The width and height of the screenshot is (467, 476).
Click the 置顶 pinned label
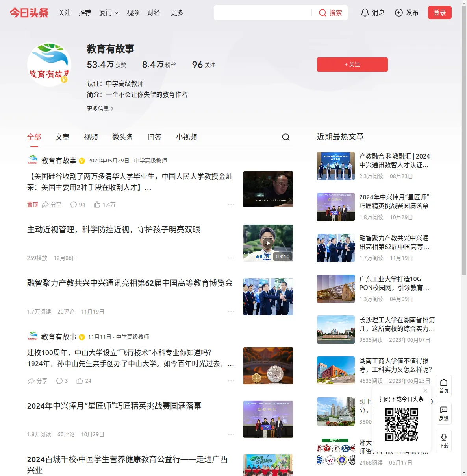pos(33,205)
